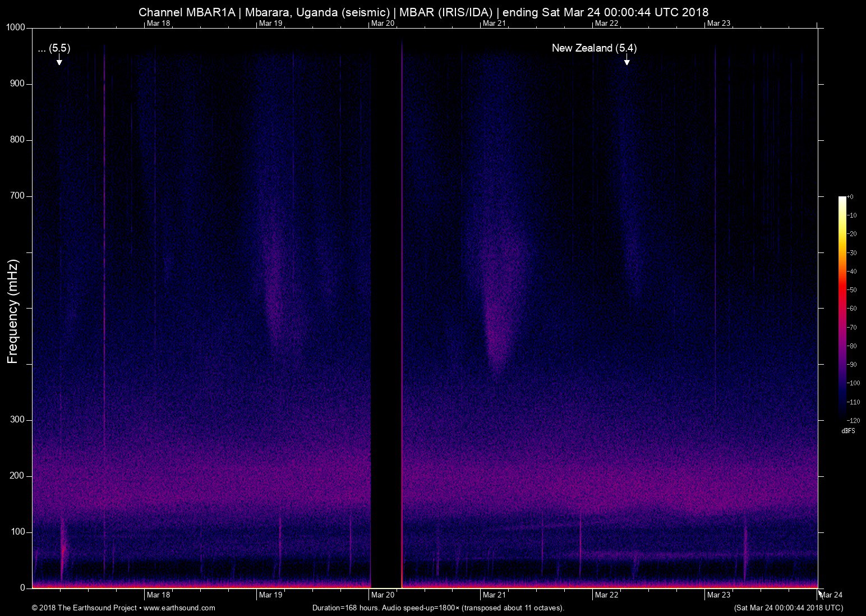Click the Mar 21 label on the top axis
Image resolution: width=866 pixels, height=616 pixels.
coord(494,23)
